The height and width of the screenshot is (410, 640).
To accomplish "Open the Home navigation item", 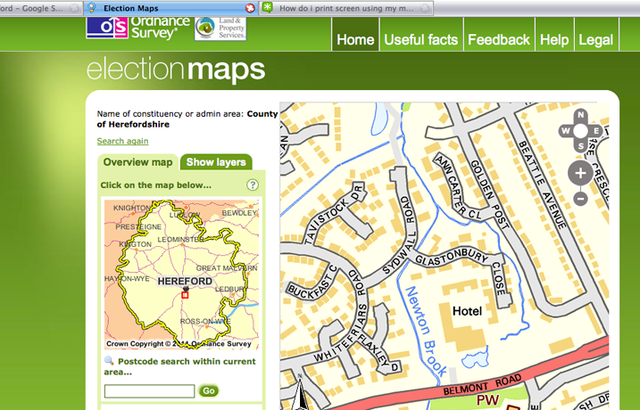I will pyautogui.click(x=355, y=40).
